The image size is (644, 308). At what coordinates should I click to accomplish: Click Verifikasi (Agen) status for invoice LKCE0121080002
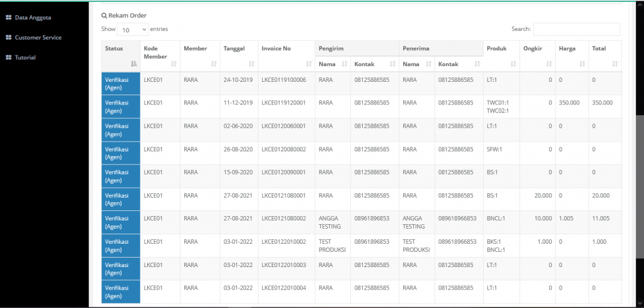pos(121,222)
